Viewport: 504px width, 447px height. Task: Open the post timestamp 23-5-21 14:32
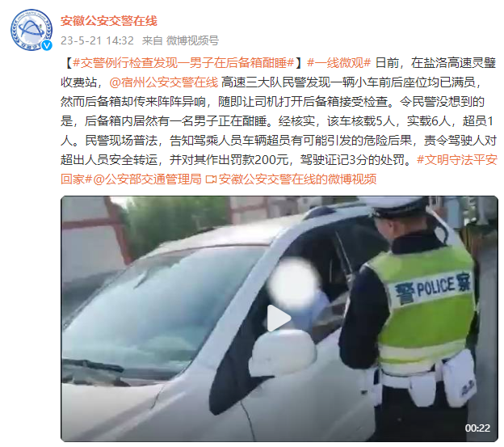click(97, 41)
